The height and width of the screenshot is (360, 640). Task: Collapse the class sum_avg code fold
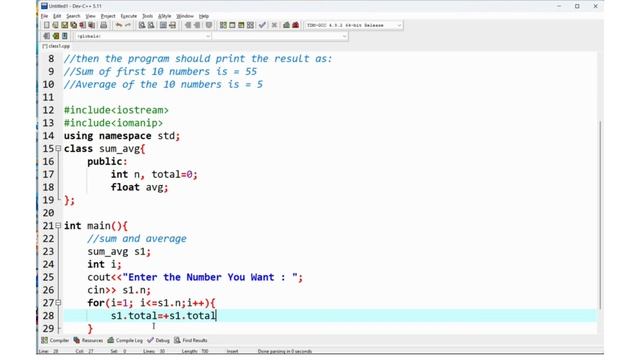pos(58,149)
